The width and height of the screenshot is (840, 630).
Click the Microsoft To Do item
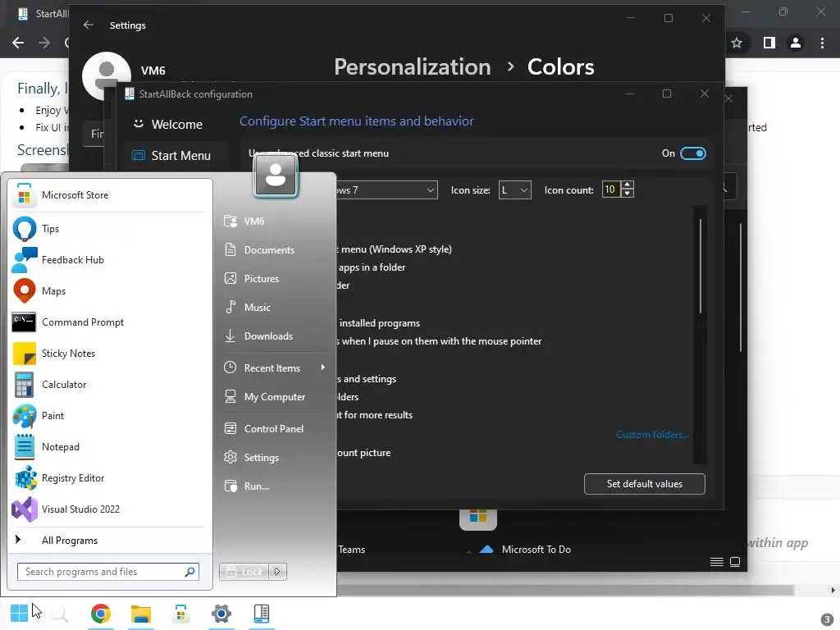coord(536,549)
